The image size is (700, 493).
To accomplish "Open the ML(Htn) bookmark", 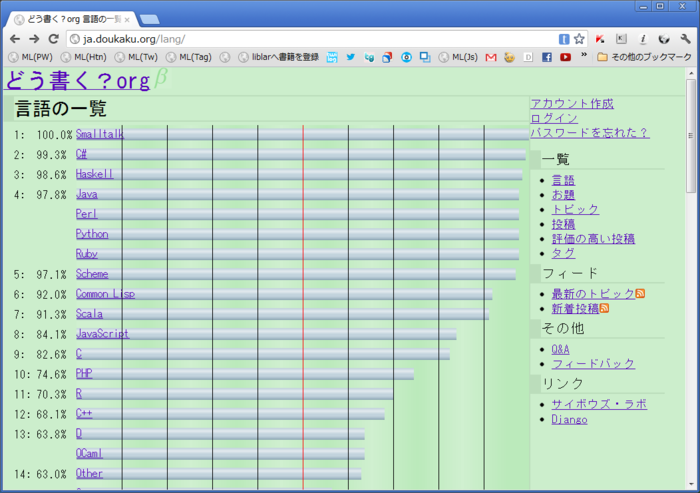I will point(84,57).
